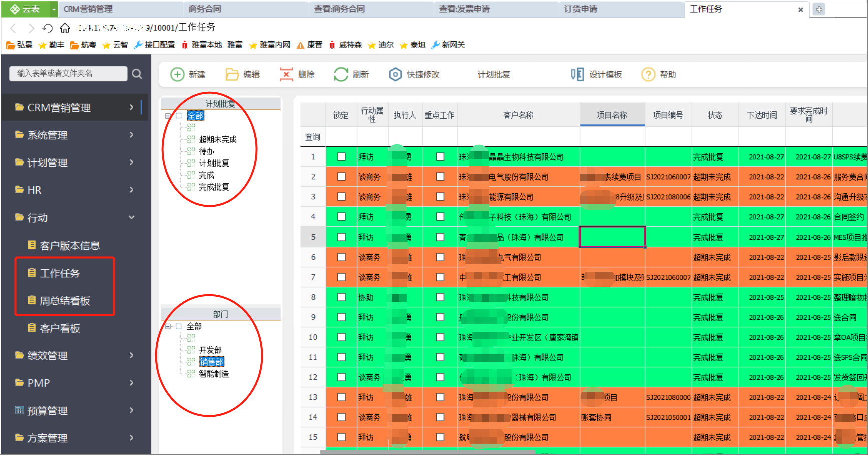The width and height of the screenshot is (868, 455).
Task: Toggle 锁定 checkbox in row 13
Action: (341, 397)
